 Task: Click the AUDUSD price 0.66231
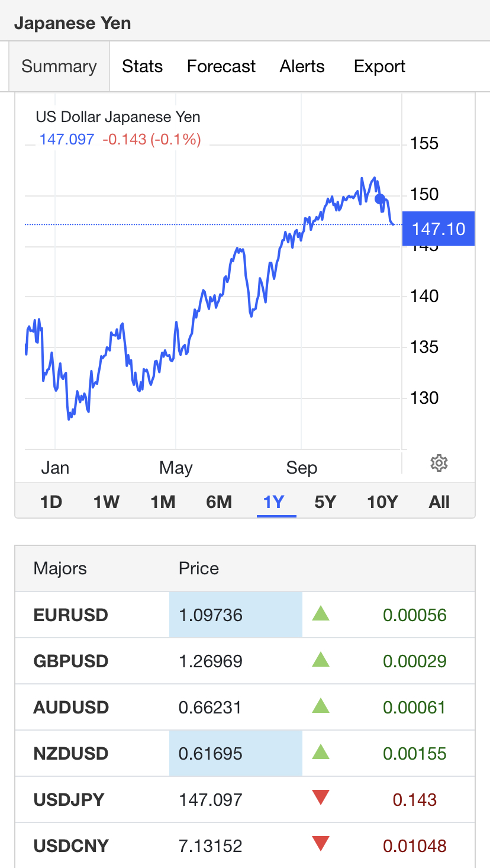coord(210,707)
